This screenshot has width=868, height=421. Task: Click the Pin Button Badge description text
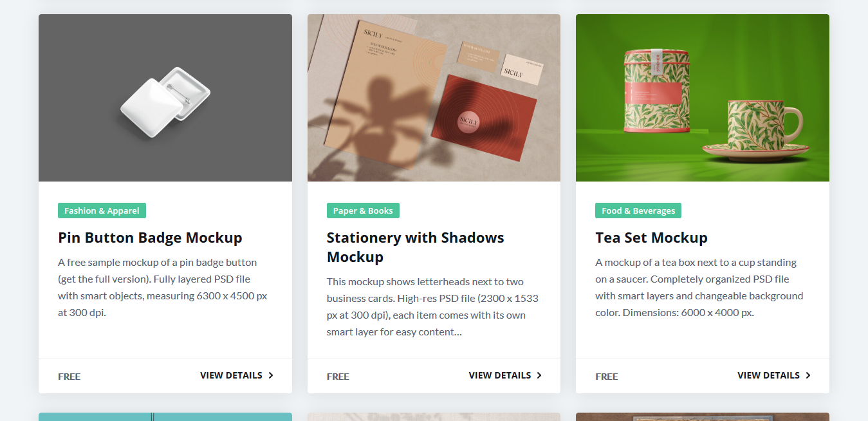(162, 288)
